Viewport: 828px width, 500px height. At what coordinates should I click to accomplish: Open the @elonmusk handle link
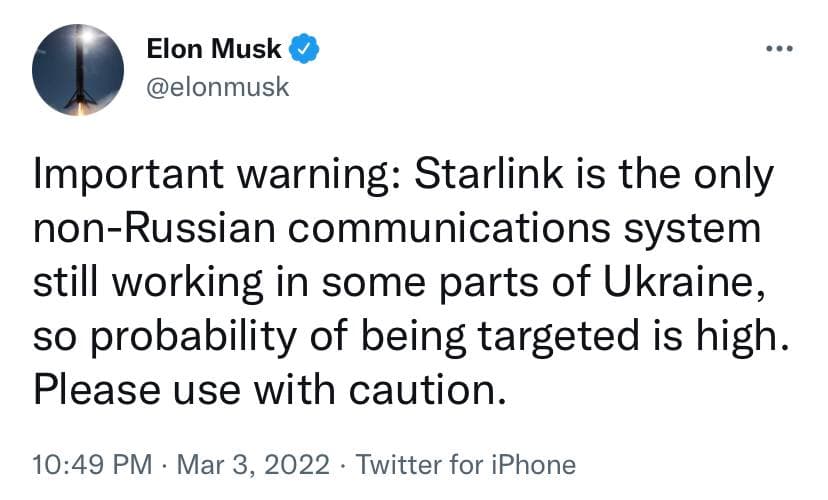(217, 86)
